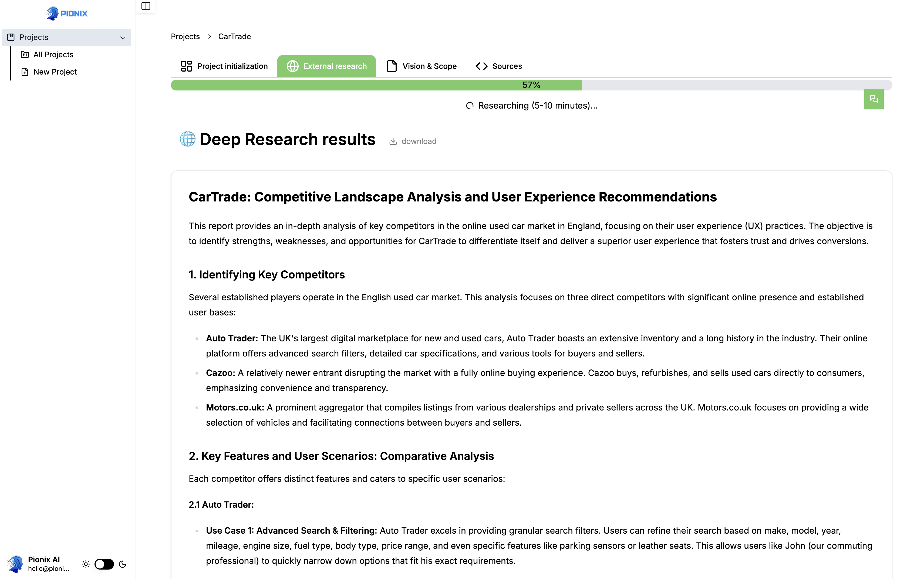Open the Sources tab
This screenshot has height=579, width=924.
[507, 66]
